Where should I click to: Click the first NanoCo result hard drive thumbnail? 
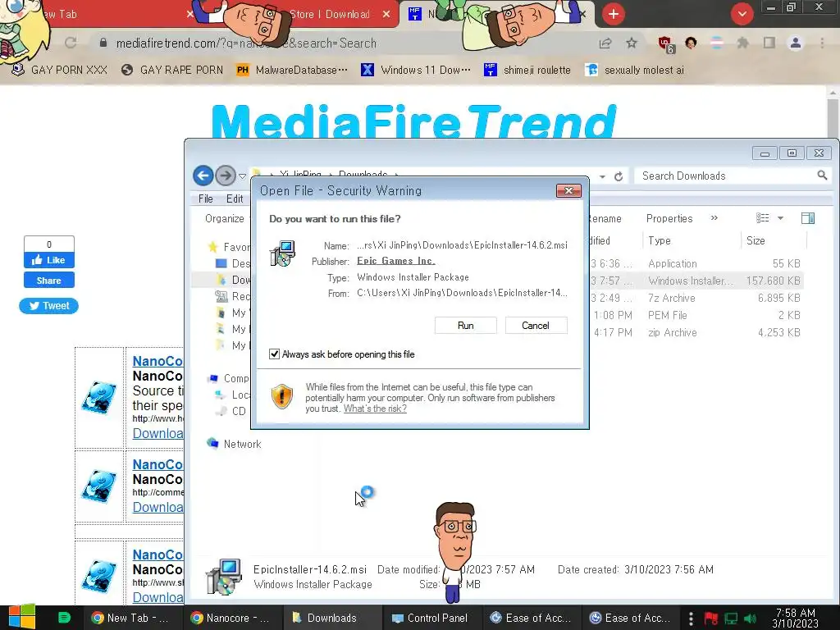(x=98, y=397)
